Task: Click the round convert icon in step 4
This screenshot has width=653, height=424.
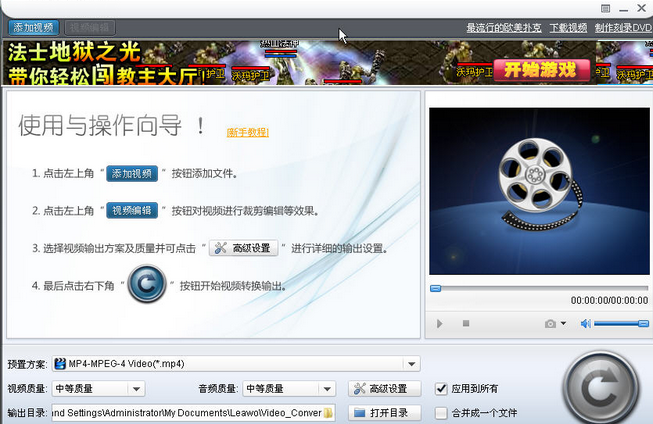Action: [x=147, y=284]
